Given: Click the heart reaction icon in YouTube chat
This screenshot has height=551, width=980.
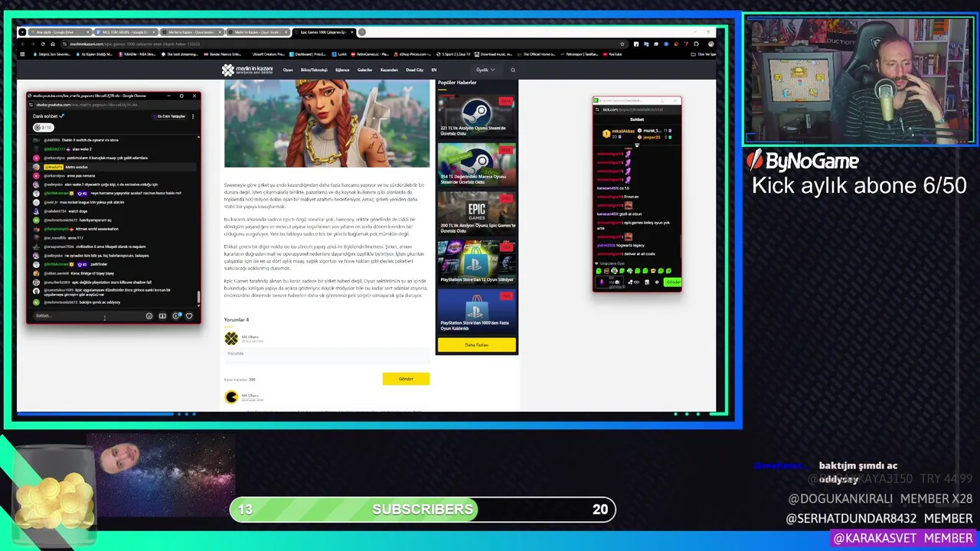Looking at the screenshot, I should pos(189,315).
